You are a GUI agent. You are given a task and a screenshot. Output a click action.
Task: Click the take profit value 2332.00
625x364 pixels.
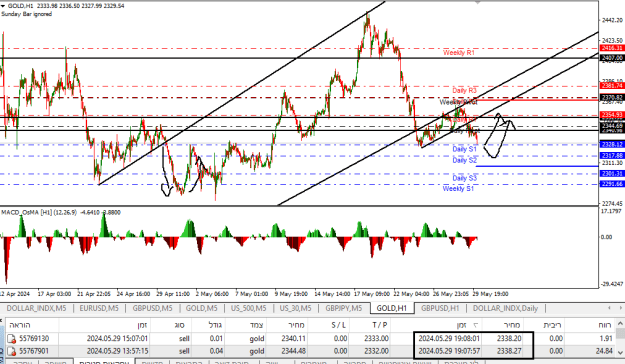pos(376,351)
